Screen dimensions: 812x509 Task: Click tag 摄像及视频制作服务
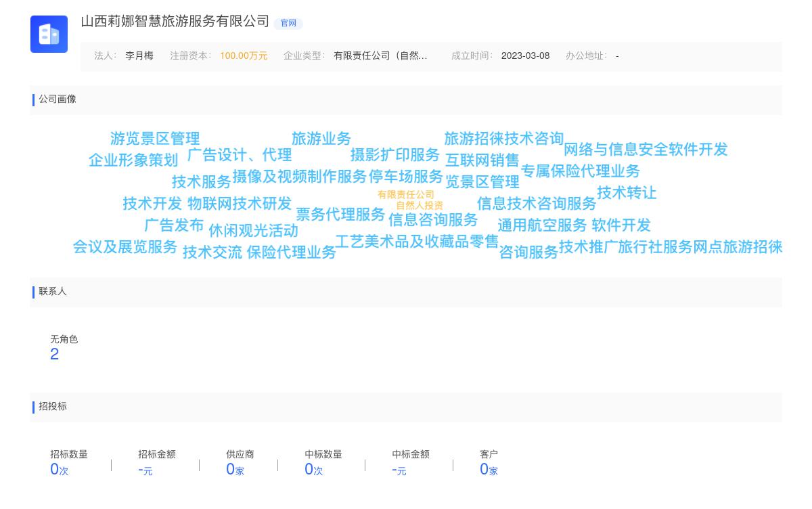point(300,177)
